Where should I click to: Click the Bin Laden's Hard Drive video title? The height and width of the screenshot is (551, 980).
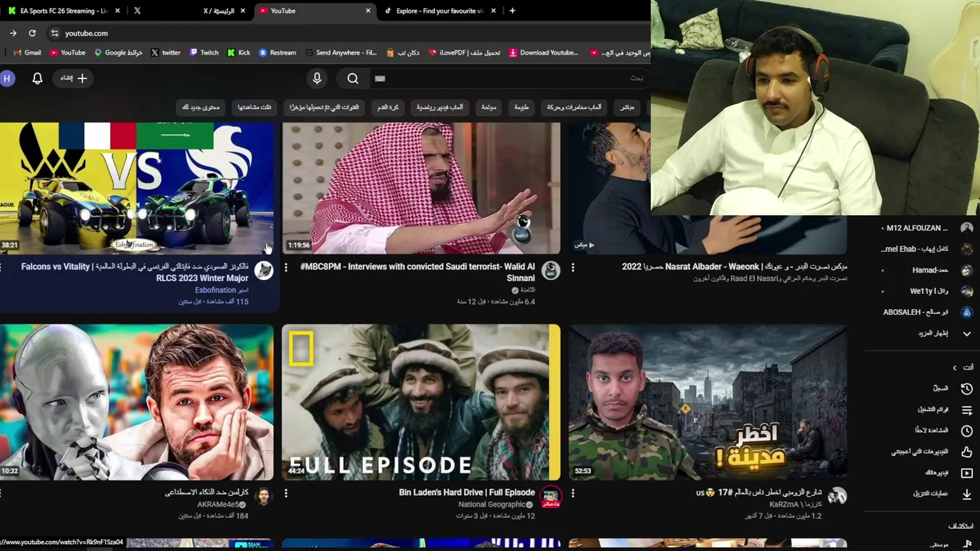pyautogui.click(x=466, y=492)
